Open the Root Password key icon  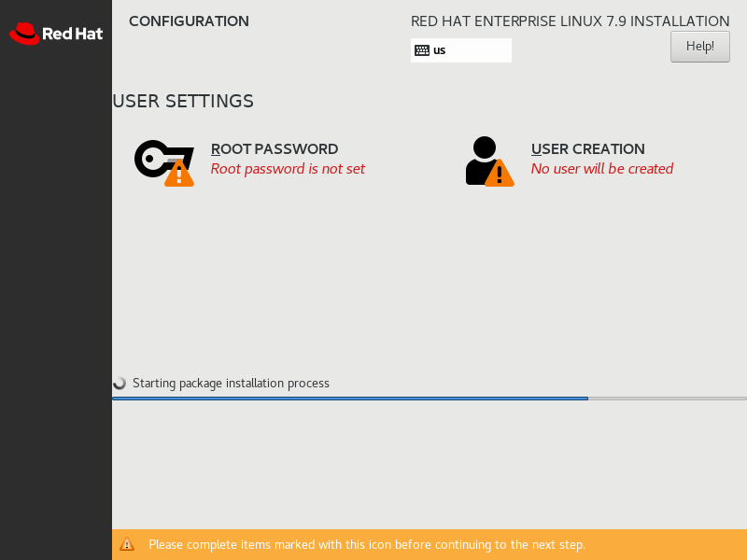click(x=164, y=162)
